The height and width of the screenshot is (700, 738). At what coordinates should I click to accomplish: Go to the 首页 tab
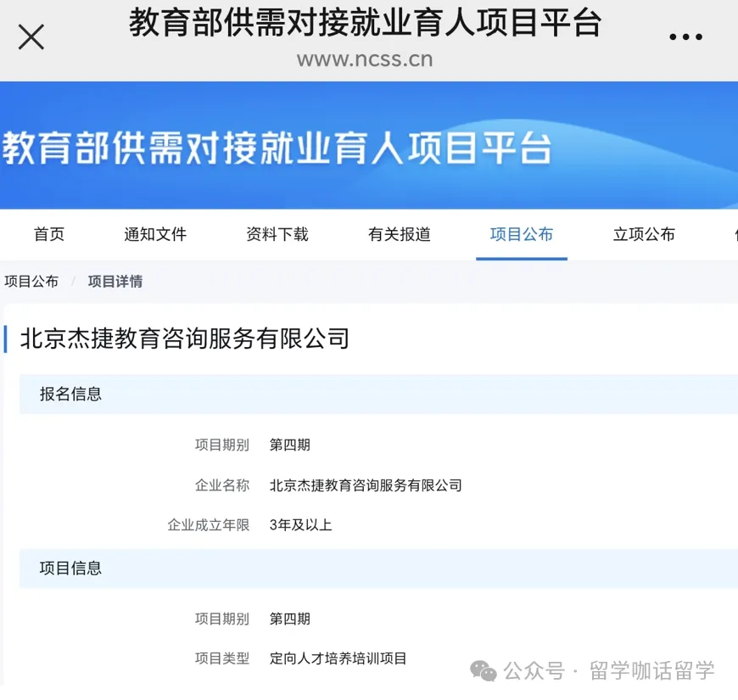(49, 234)
